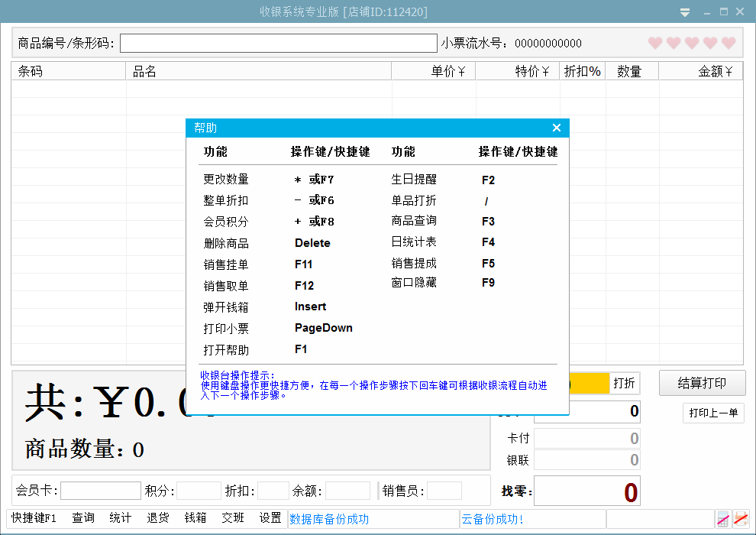The image size is (756, 535).
Task: Open the 设置 menu item
Action: [270, 518]
